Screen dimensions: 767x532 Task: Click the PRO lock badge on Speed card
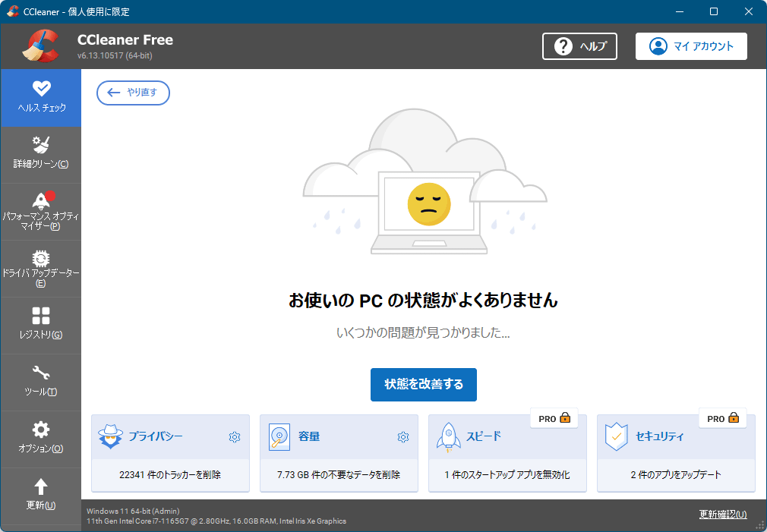(x=554, y=418)
